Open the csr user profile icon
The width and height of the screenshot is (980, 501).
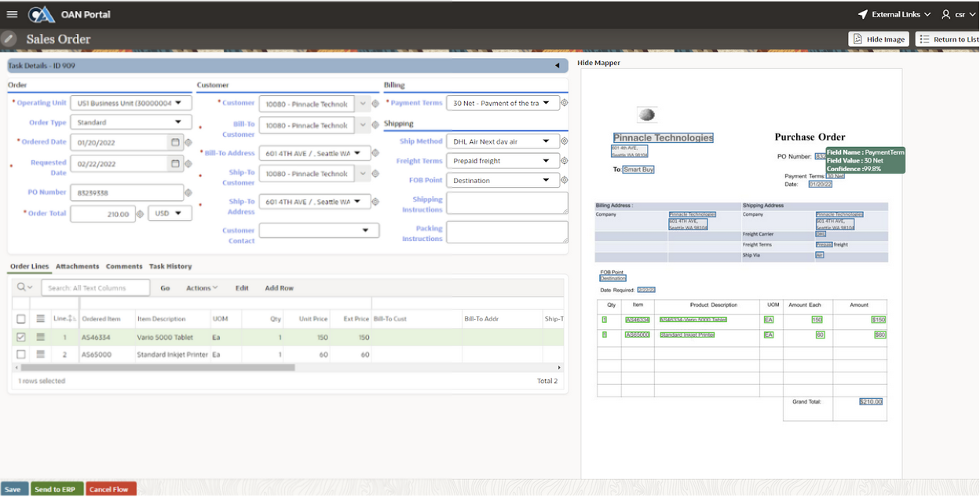click(945, 14)
